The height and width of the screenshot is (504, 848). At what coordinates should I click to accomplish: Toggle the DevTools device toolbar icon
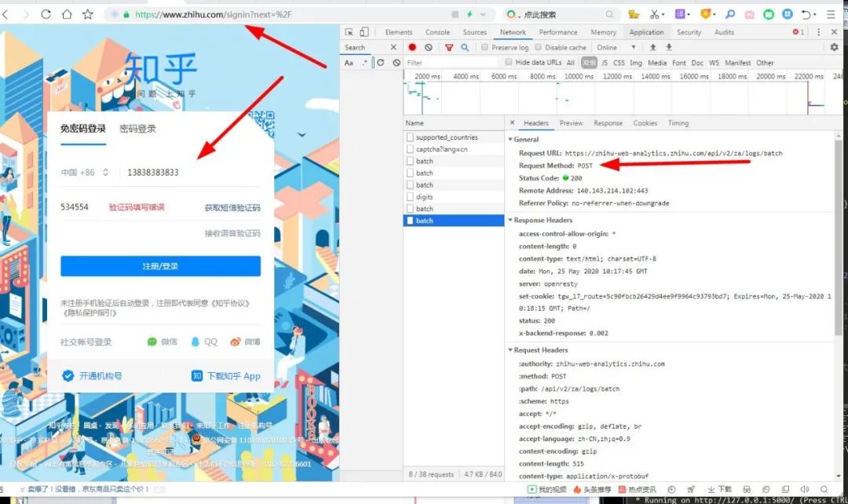pyautogui.click(x=364, y=32)
